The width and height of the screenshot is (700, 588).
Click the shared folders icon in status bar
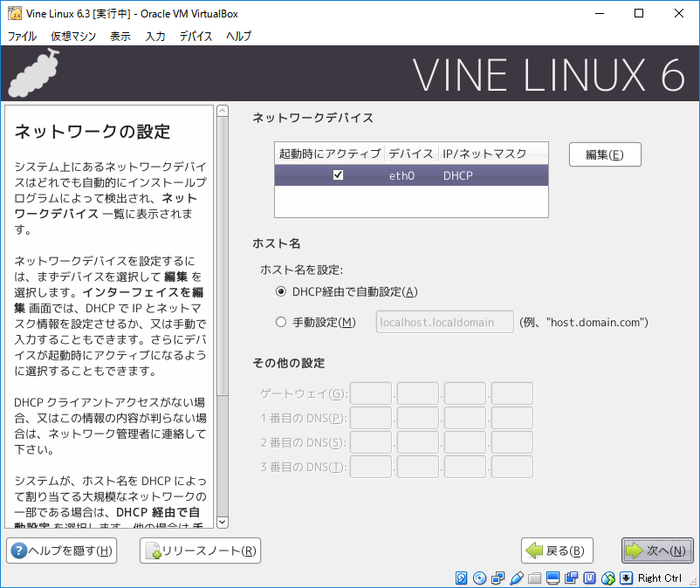[534, 578]
